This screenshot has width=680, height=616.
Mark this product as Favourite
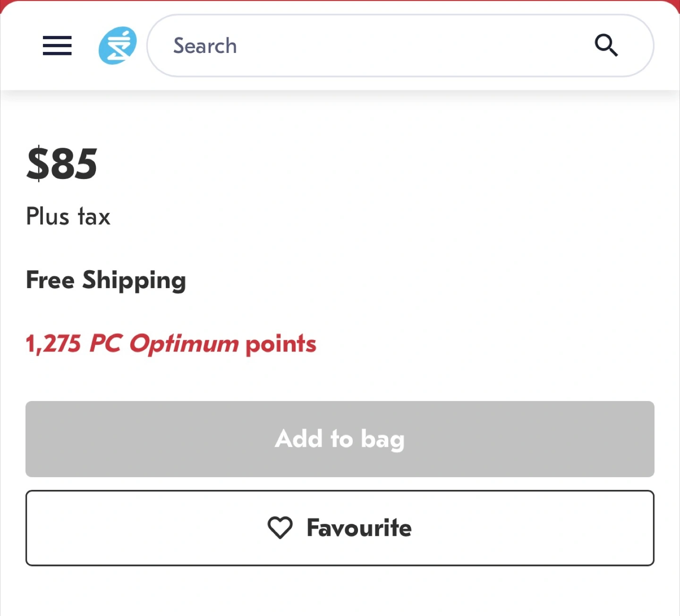[340, 528]
